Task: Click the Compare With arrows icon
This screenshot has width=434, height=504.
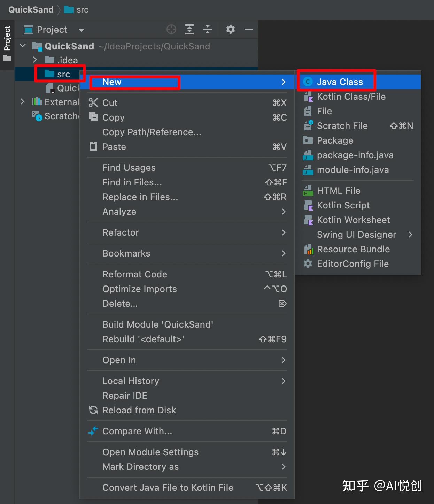Action: tap(93, 431)
